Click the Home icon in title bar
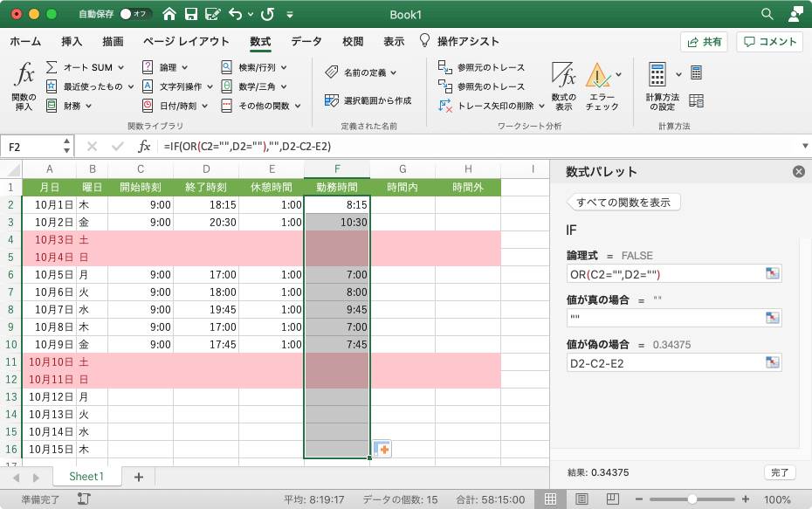Image resolution: width=812 pixels, height=509 pixels. point(169,14)
